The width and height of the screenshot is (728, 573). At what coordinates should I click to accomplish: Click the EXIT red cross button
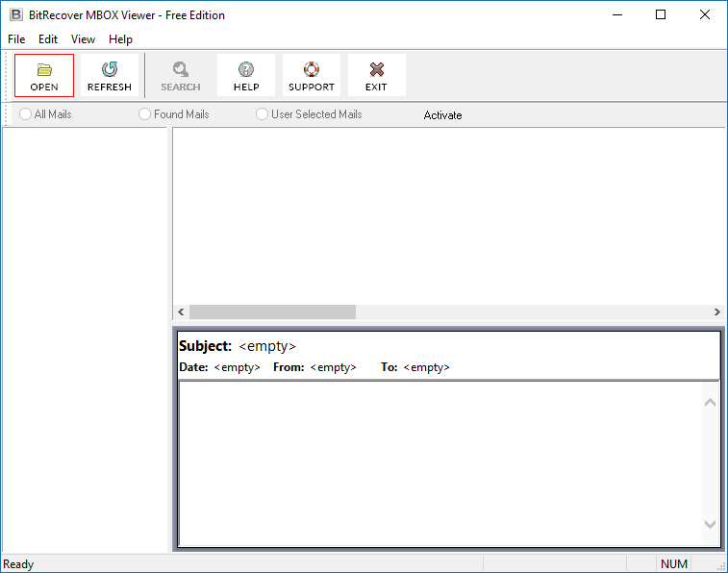[377, 76]
